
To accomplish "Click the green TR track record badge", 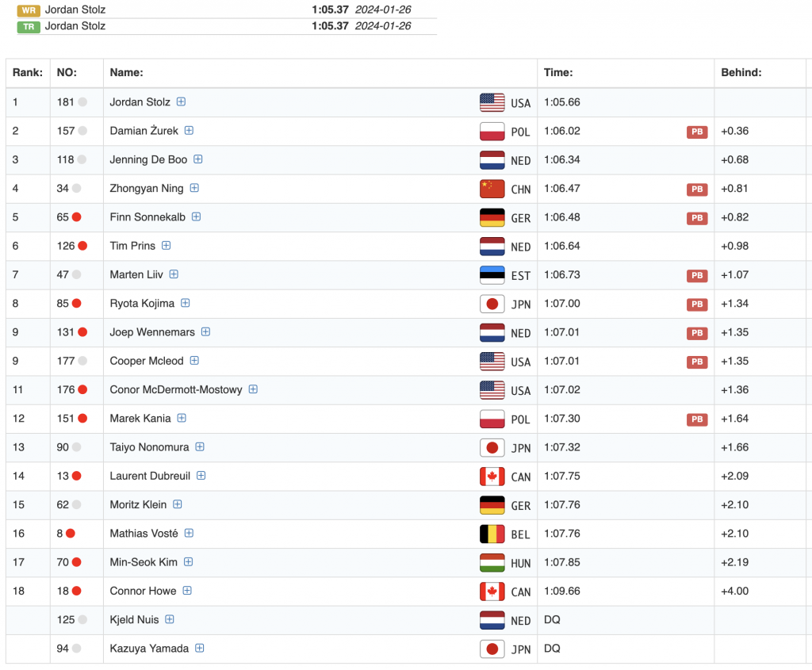I will (29, 26).
